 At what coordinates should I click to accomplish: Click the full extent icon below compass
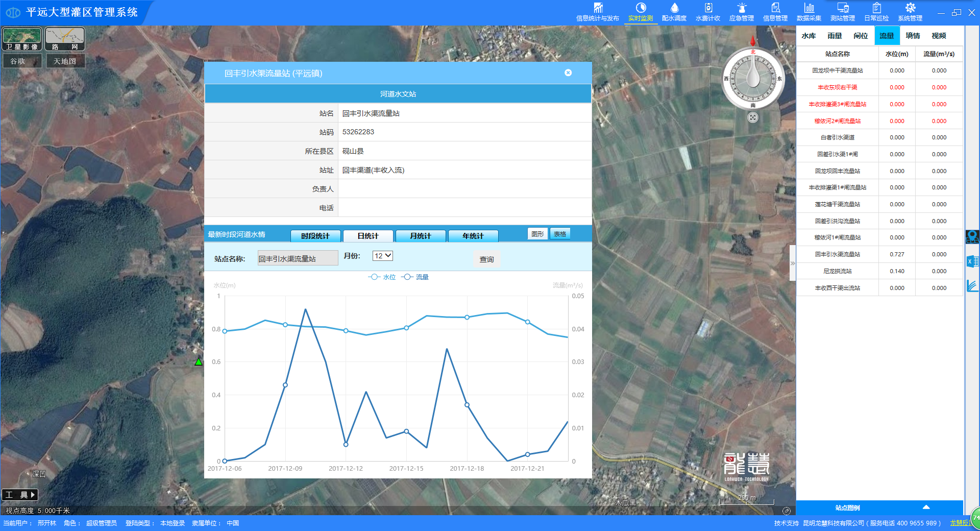coord(753,117)
